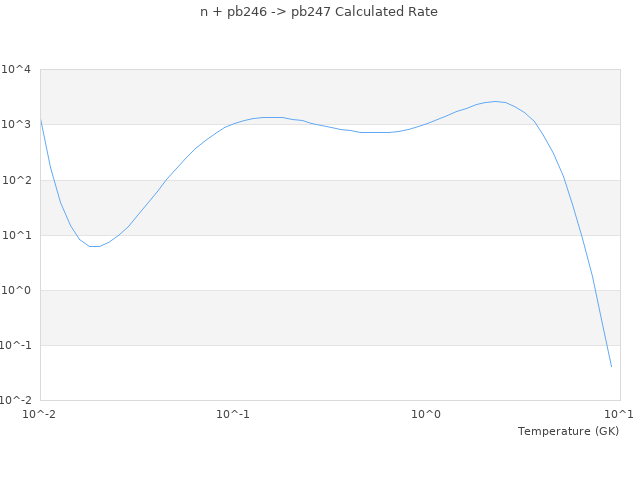
Task: Click the shallow dip between the two curve peaks
Action: [375, 132]
